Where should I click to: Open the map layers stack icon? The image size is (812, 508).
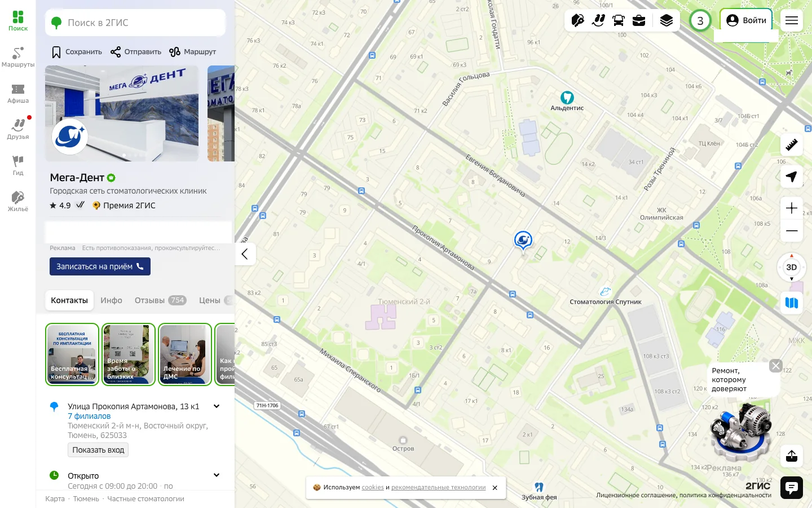coord(666,21)
